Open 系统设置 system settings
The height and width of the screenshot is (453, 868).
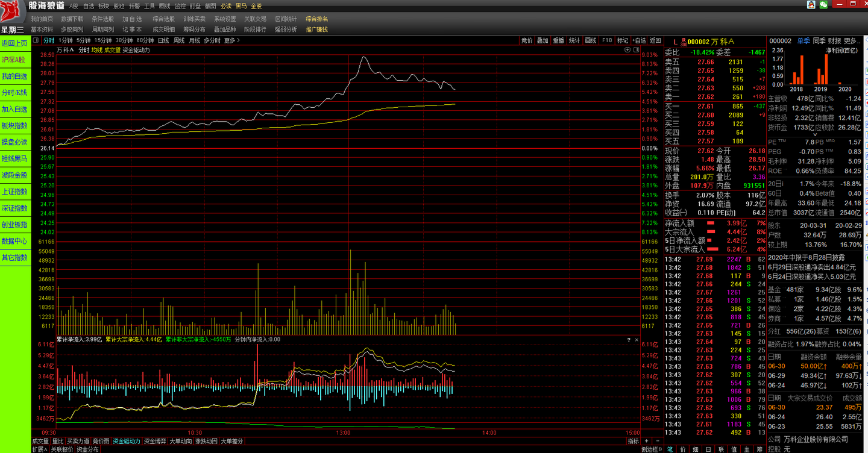225,19
